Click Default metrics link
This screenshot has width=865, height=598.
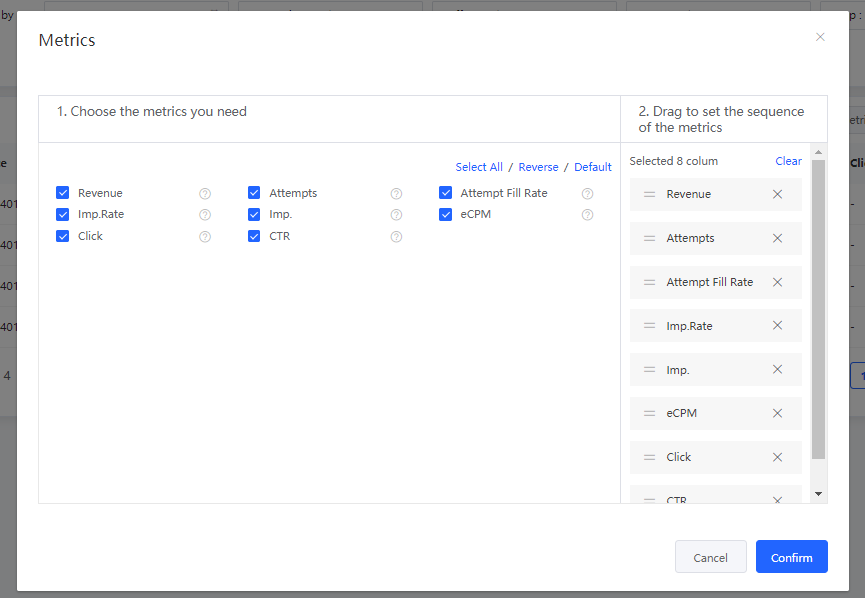tap(592, 167)
